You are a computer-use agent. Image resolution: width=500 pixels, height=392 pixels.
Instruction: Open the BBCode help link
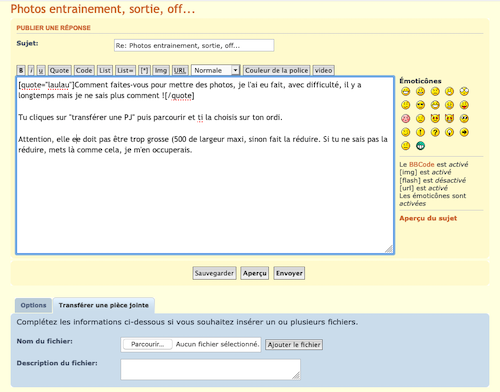coord(422,164)
